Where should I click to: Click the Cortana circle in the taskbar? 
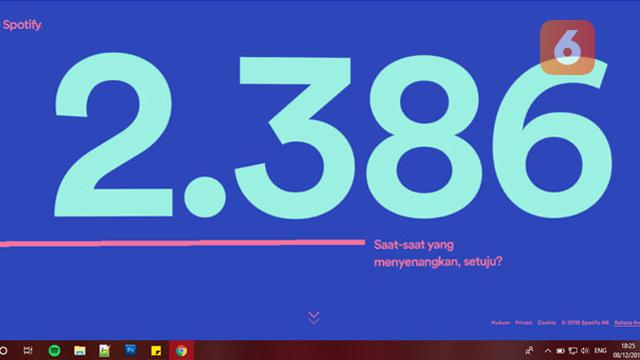click(x=3, y=351)
